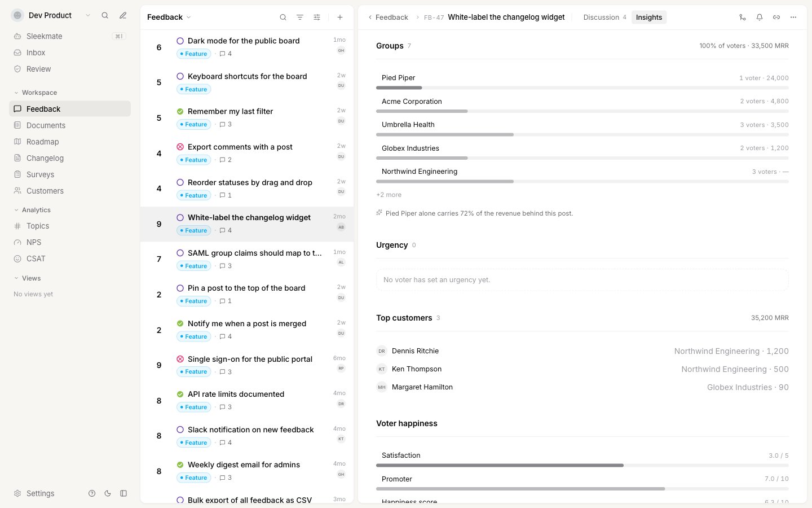Open Surveys
Screen dimensions: 812x508
(70, 174)
